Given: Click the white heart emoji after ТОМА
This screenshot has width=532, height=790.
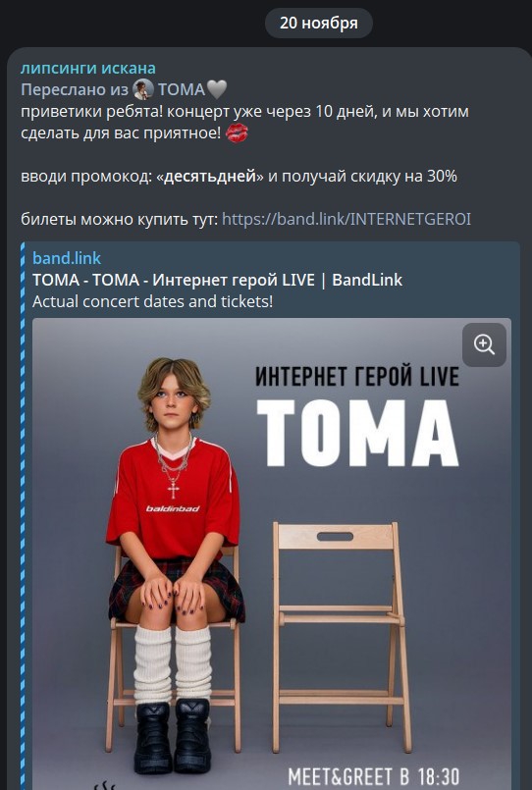Looking at the screenshot, I should click(x=217, y=89).
